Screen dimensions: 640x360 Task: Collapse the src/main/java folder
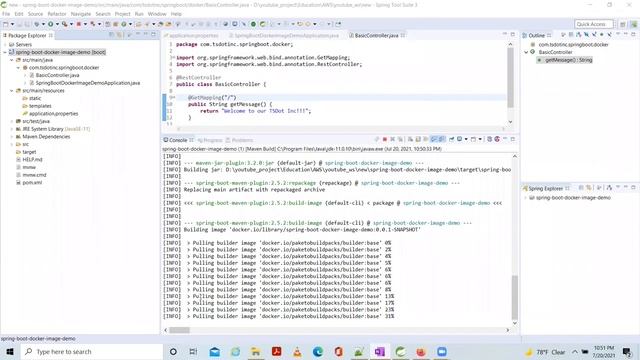(12, 60)
